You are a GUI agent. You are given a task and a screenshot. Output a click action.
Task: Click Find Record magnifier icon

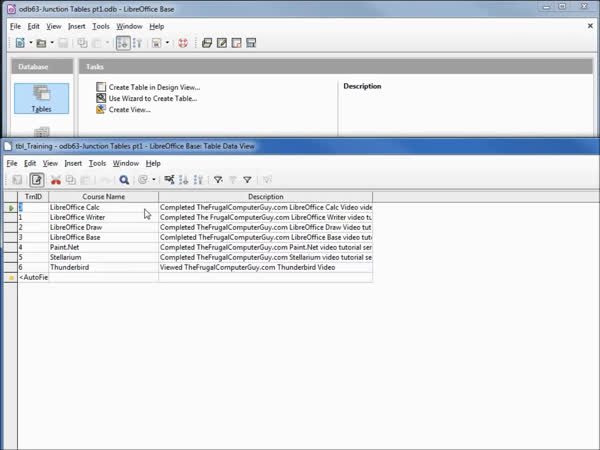coord(124,180)
